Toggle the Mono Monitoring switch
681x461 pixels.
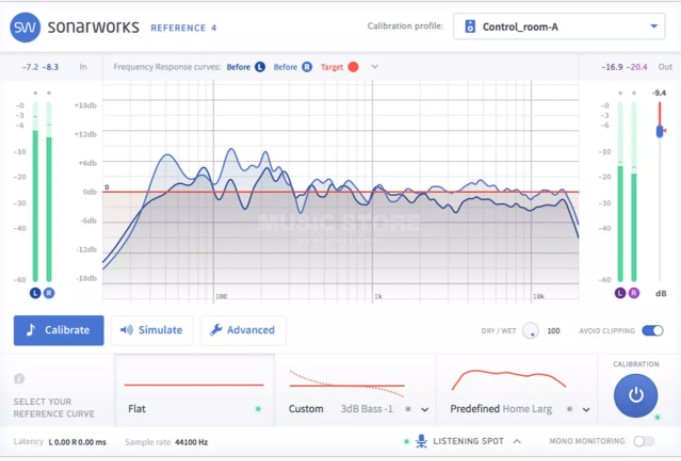pyautogui.click(x=644, y=441)
